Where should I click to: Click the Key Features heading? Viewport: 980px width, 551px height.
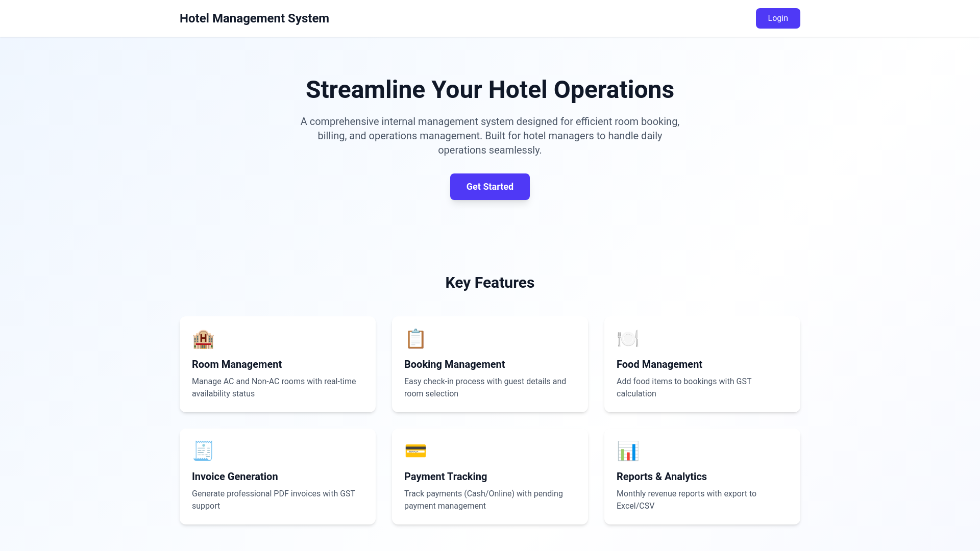click(x=490, y=283)
